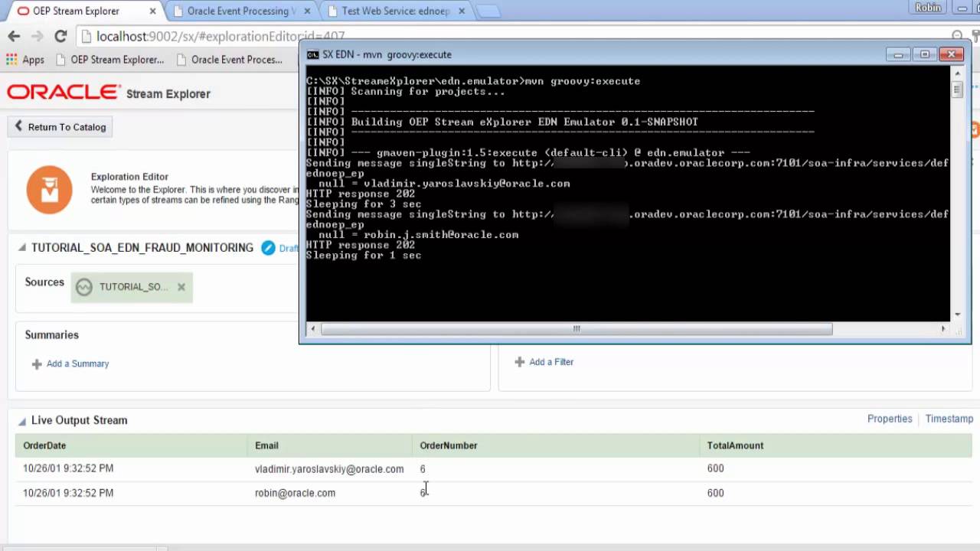Click the plus icon beside Add a Summary

point(37,364)
